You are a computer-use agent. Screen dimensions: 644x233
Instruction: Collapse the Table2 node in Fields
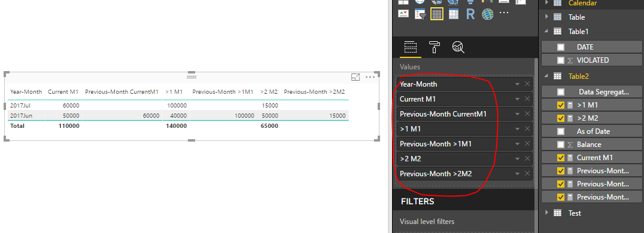tap(546, 76)
